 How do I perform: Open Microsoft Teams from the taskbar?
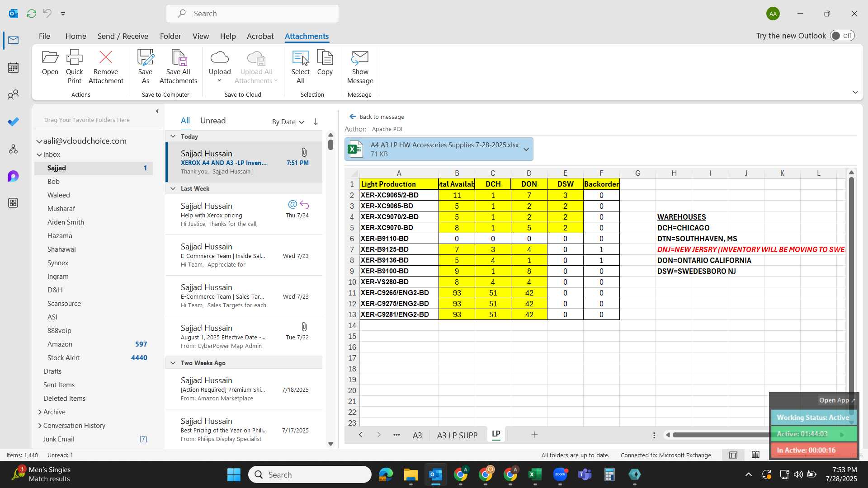coord(585,474)
